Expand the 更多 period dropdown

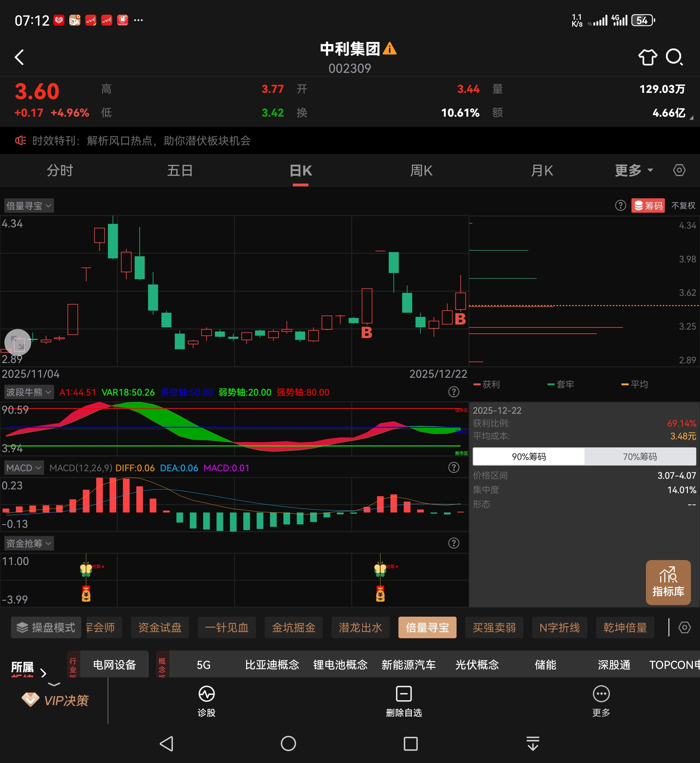[633, 170]
